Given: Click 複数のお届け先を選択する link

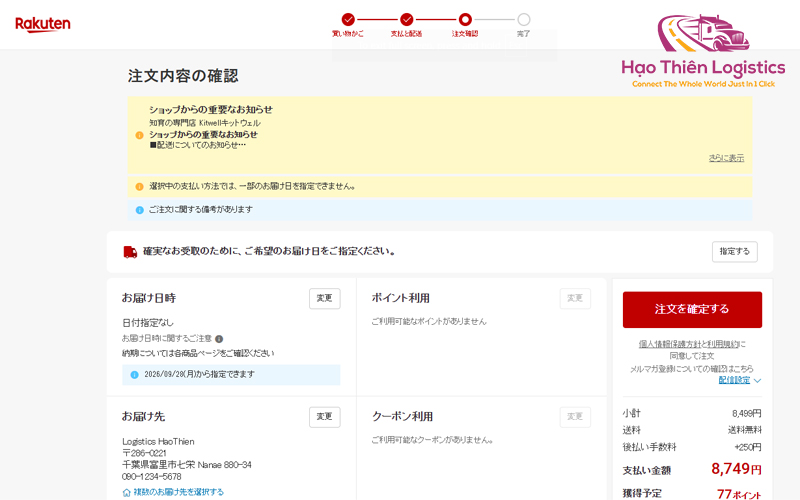Looking at the screenshot, I should click(179, 492).
